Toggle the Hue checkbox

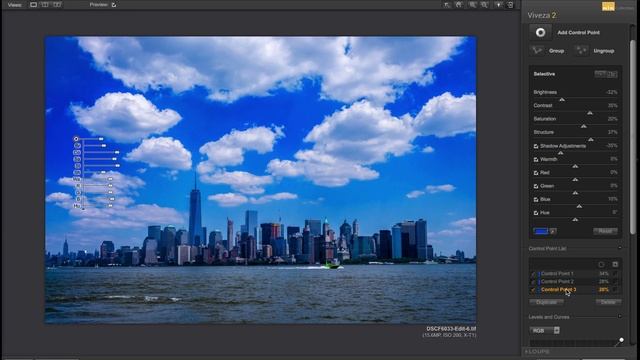536,213
